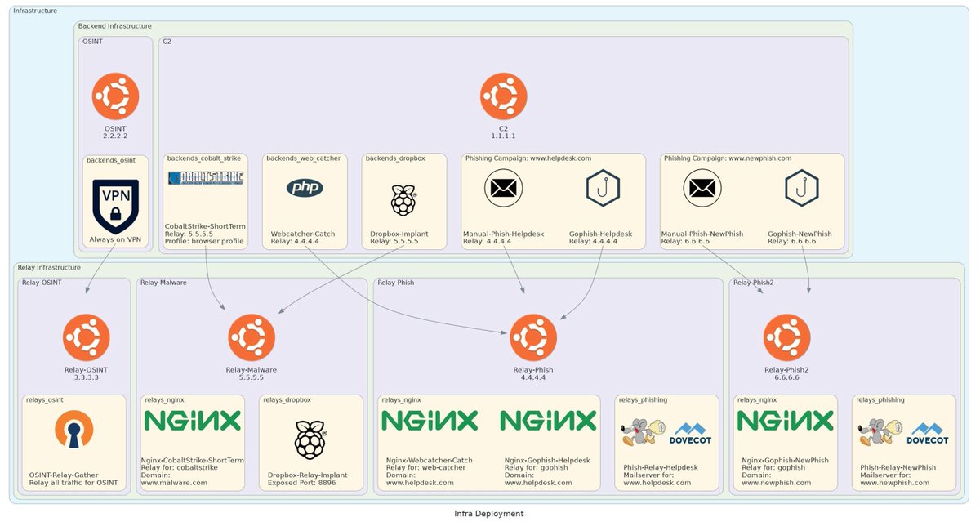Select the Nginx-Gophish-NewPhish label
This screenshot has height=522, width=980.
[x=785, y=460]
